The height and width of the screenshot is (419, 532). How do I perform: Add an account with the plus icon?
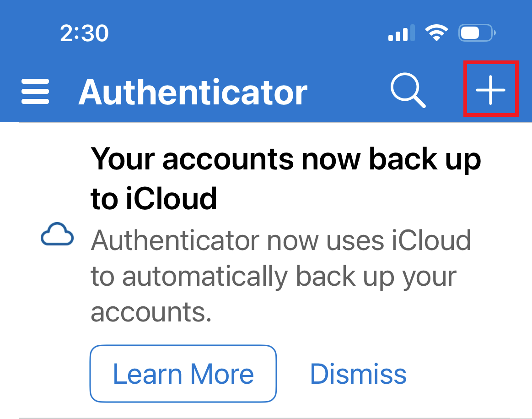pos(490,89)
